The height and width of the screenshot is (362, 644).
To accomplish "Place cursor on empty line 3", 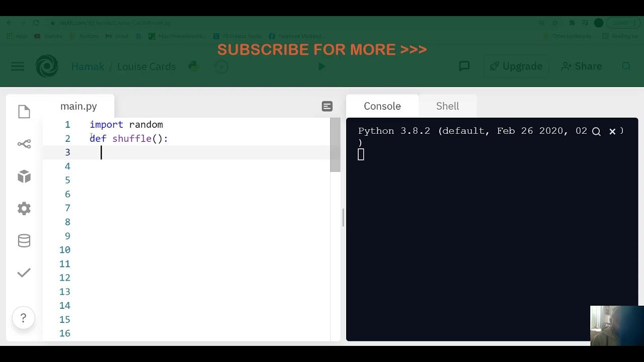I will 209,152.
